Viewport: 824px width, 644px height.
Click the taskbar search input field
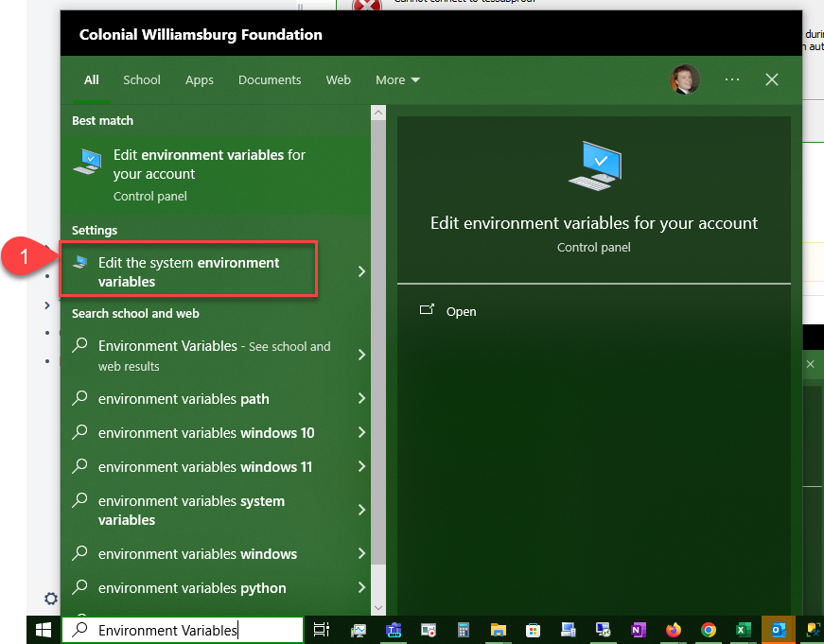tap(183, 630)
